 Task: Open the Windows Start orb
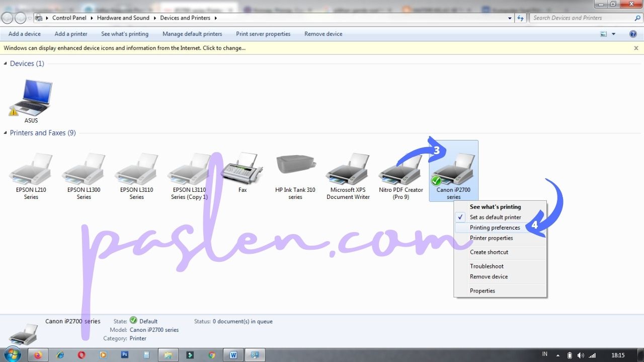click(x=12, y=354)
